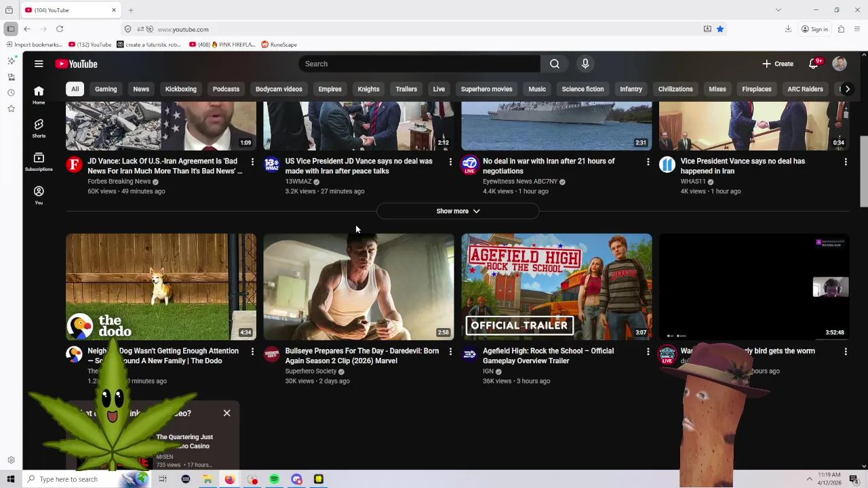Reload the page in the browser

point(60,29)
